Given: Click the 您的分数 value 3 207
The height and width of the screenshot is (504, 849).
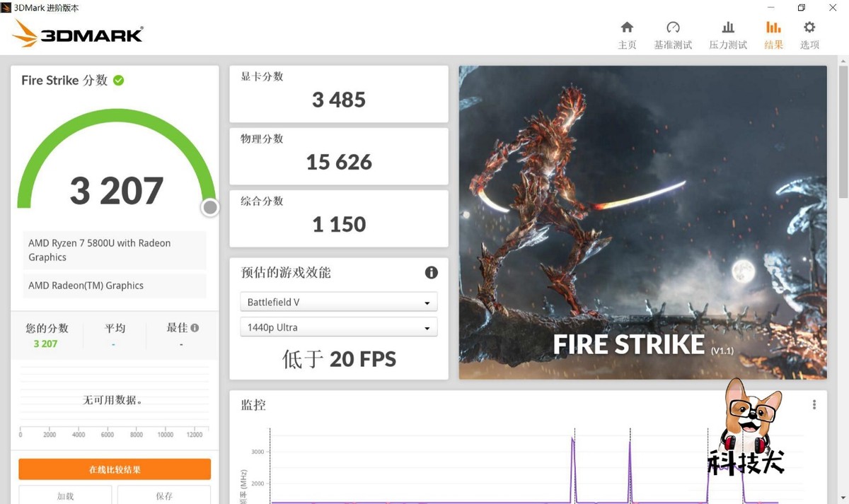Looking at the screenshot, I should (x=45, y=344).
